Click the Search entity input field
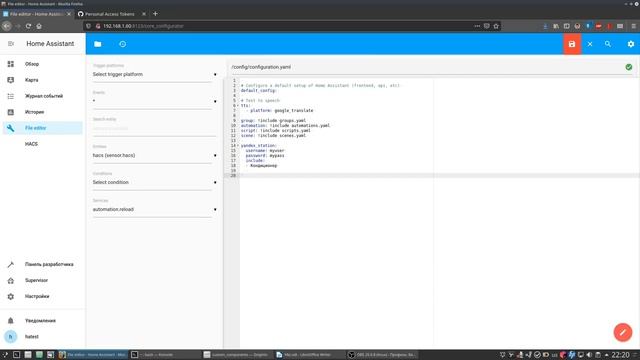640x360 pixels. click(154, 128)
